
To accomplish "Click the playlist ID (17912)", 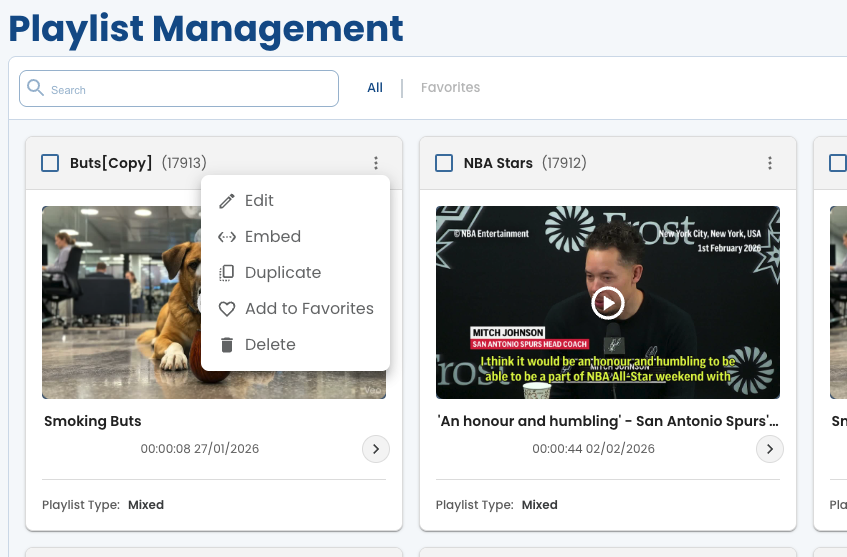I will [x=564, y=163].
